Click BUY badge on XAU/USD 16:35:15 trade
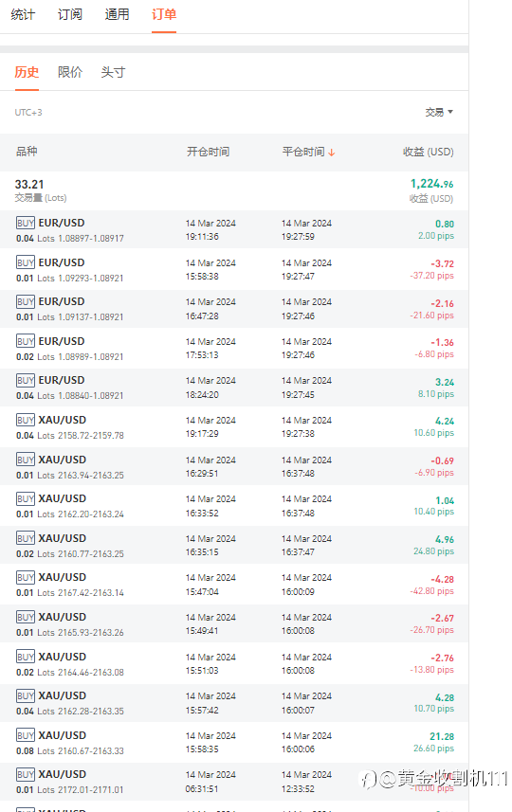The height and width of the screenshot is (812, 512). click(26, 538)
